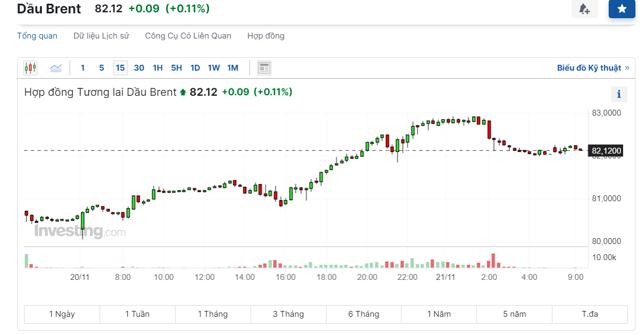Click the Hợp đồng Tương lai Dầu Brent heading
The image size is (644, 335).
(x=100, y=92)
